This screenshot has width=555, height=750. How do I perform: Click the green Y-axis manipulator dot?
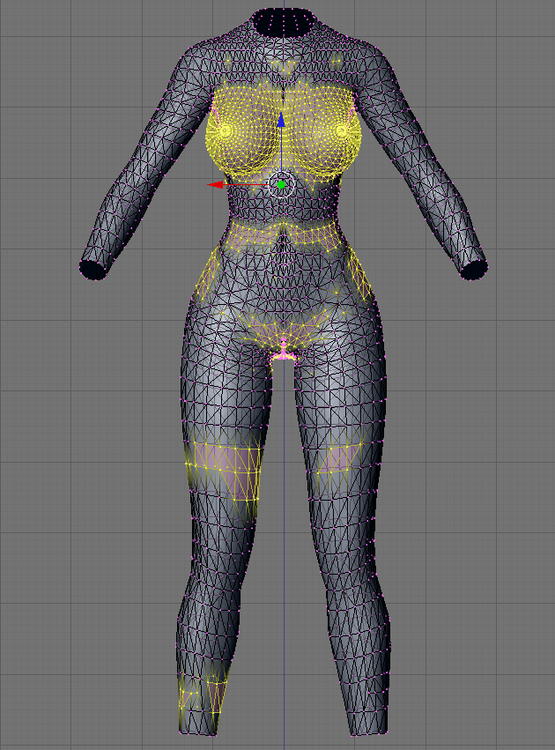tap(281, 185)
